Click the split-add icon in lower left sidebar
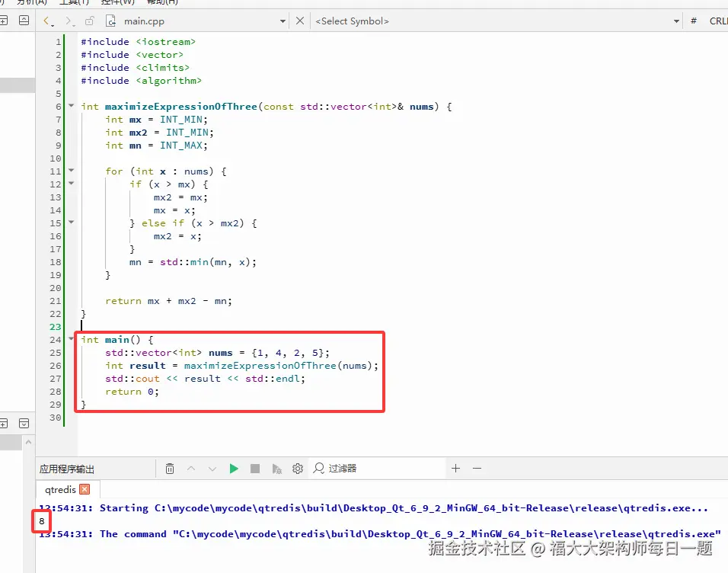The image size is (728, 573). pos(3,424)
